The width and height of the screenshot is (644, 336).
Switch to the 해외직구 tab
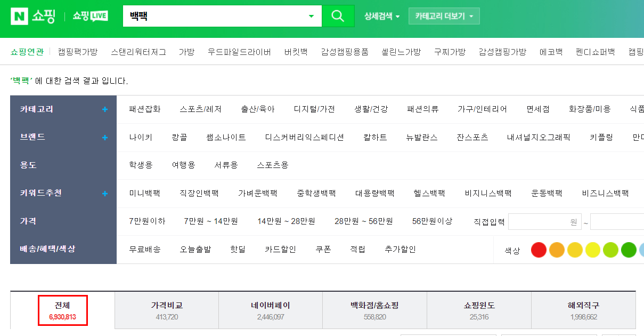tap(583, 310)
